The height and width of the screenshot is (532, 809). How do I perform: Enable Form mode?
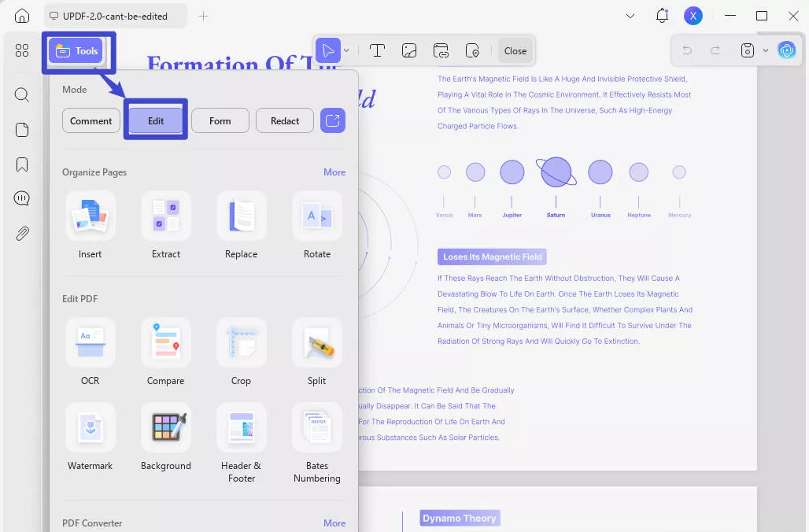point(220,120)
